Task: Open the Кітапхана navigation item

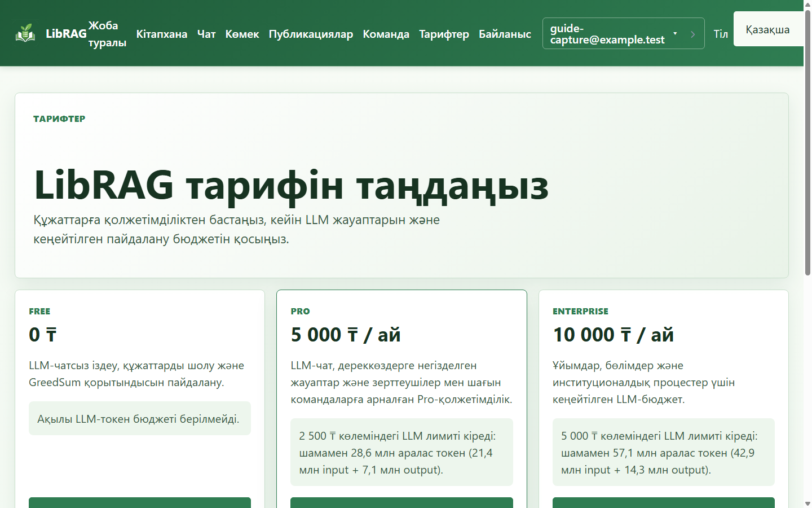Action: pos(162,34)
